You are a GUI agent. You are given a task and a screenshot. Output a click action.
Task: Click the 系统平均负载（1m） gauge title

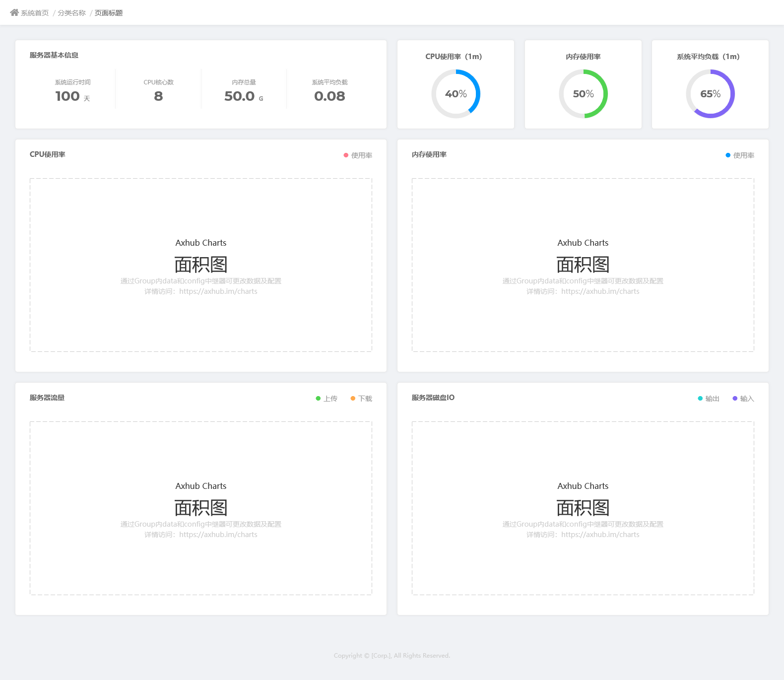(x=708, y=57)
